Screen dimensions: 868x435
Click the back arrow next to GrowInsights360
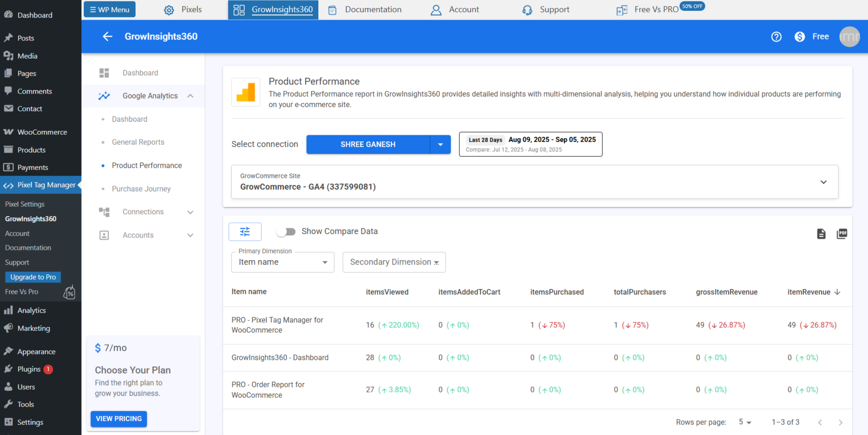(x=107, y=37)
